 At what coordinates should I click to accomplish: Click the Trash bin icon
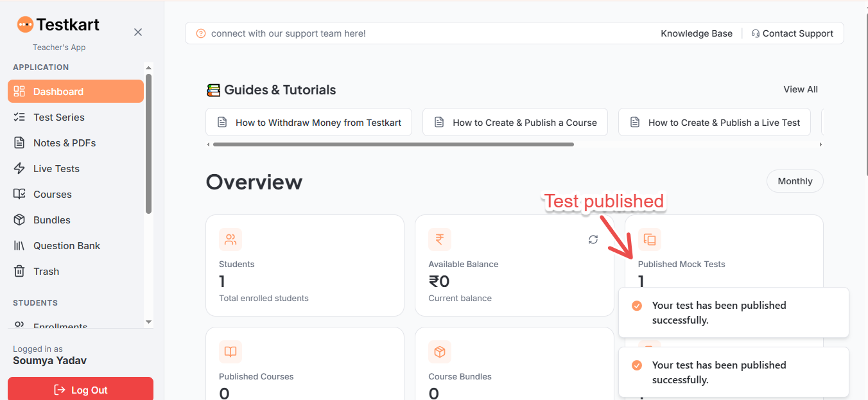tap(19, 271)
